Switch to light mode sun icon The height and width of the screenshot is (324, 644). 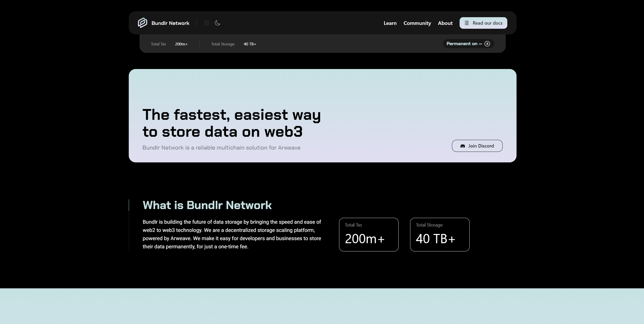click(x=206, y=23)
